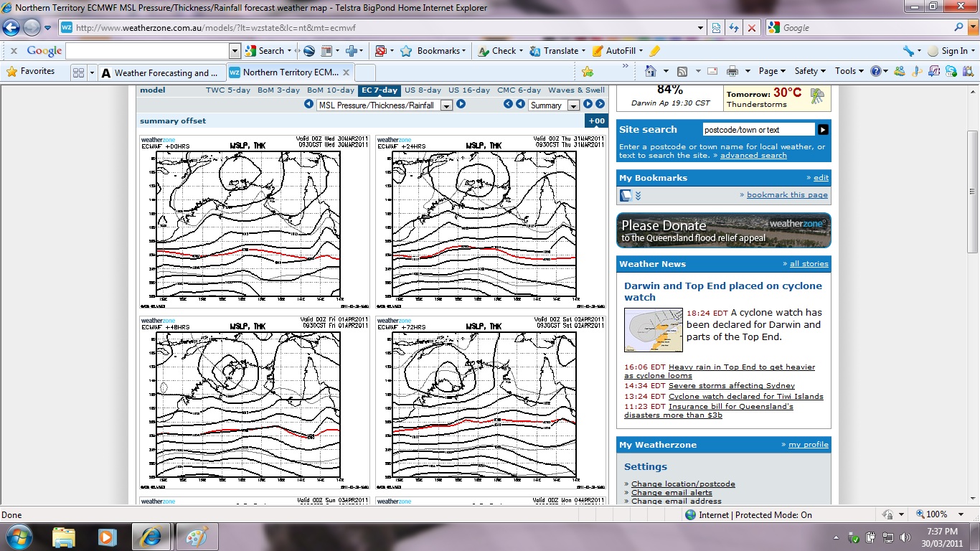Screen dimensions: 980x551
Task: Click the Google toolbar wrench settings icon
Action: click(908, 51)
